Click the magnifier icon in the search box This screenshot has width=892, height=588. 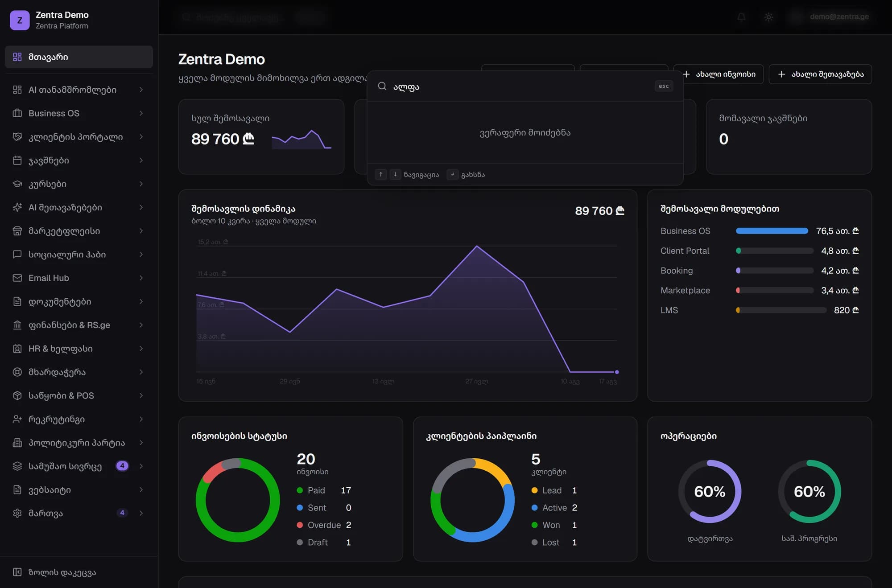click(382, 86)
